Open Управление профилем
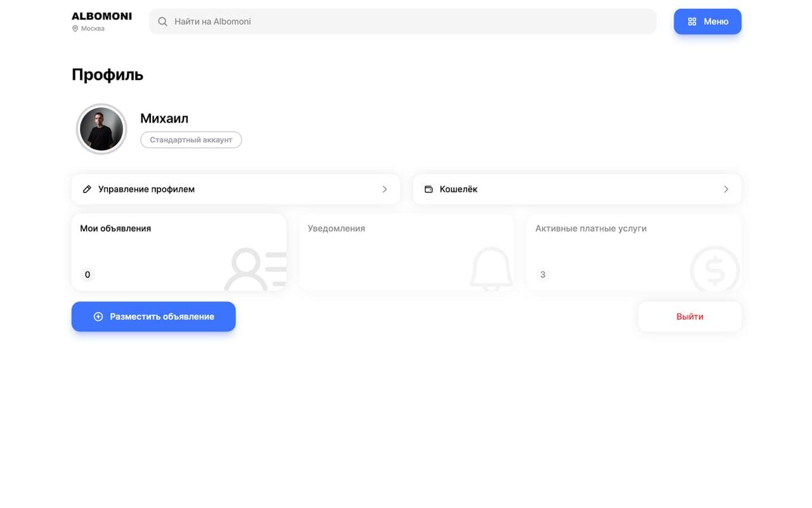 coord(235,189)
